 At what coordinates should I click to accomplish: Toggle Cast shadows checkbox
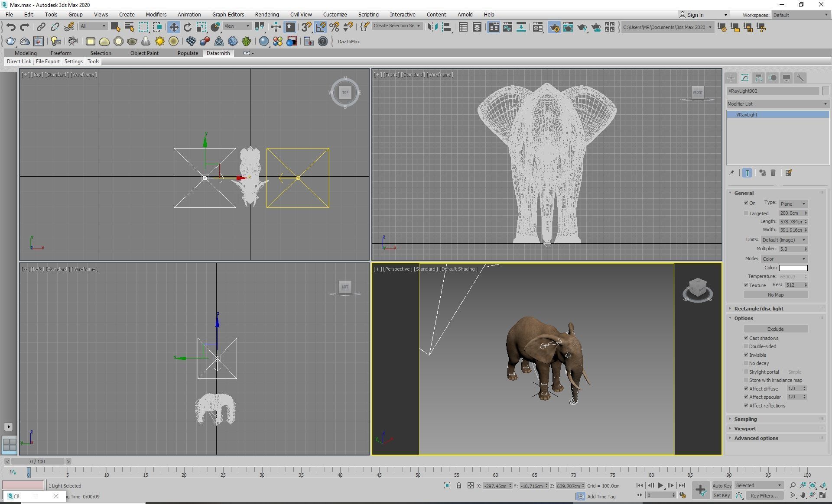[746, 338]
